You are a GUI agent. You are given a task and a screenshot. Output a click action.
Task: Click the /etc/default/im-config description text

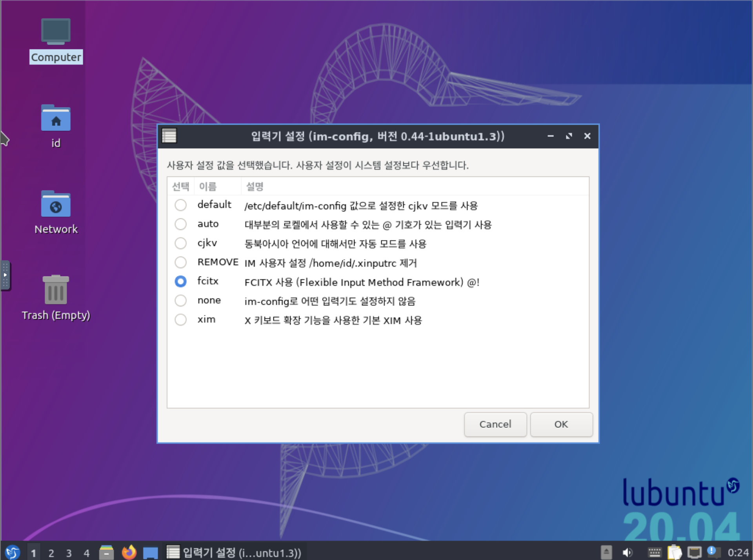361,205
